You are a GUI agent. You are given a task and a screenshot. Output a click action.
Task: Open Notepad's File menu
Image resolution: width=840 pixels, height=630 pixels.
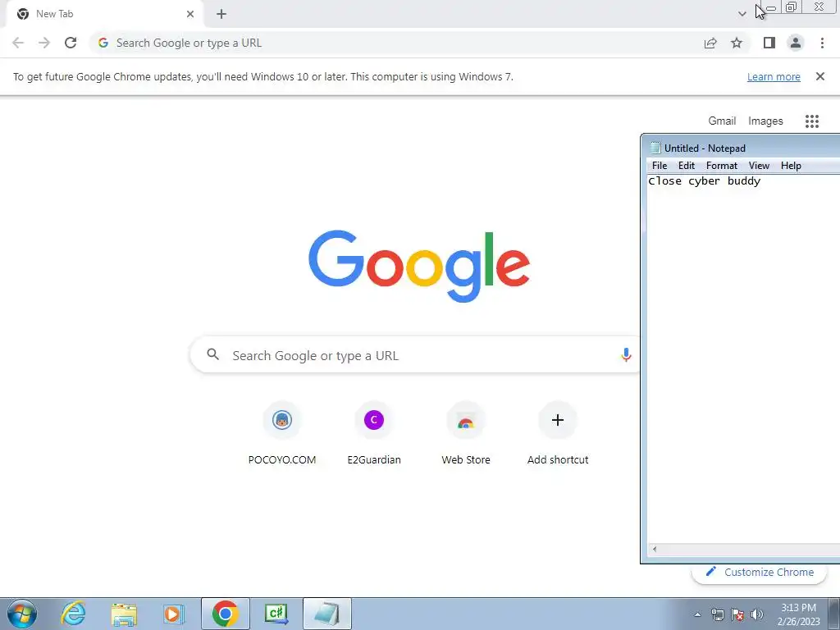[660, 166]
